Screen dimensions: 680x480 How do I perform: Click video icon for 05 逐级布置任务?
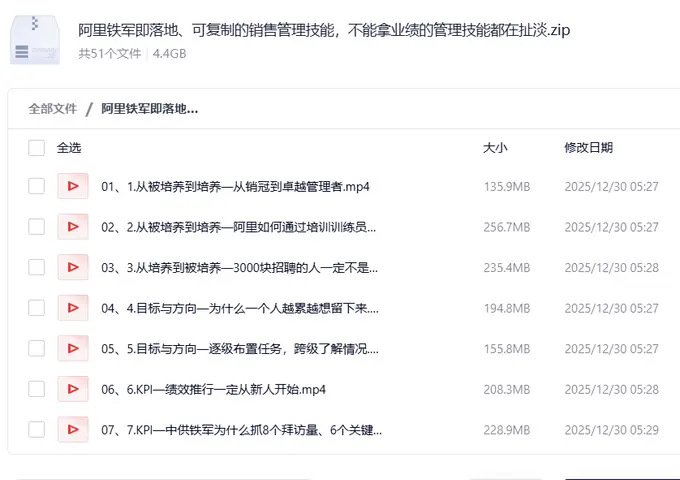pos(73,348)
